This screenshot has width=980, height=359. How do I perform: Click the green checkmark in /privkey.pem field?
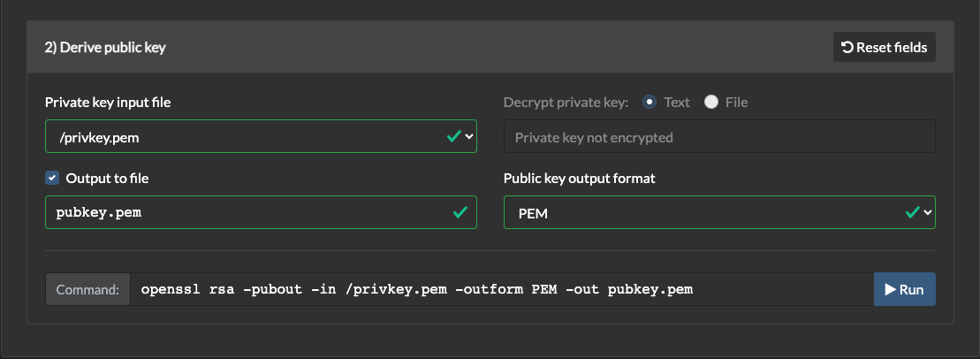[453, 136]
